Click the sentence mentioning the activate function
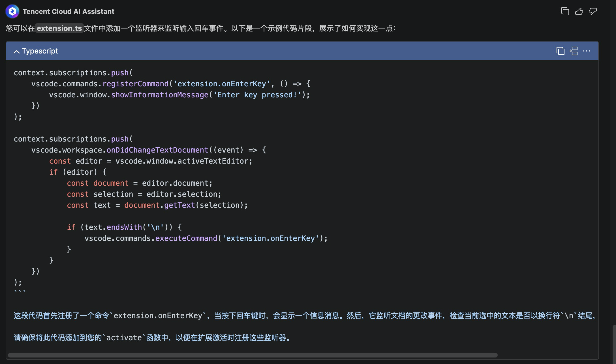616x364 pixels. 153,338
